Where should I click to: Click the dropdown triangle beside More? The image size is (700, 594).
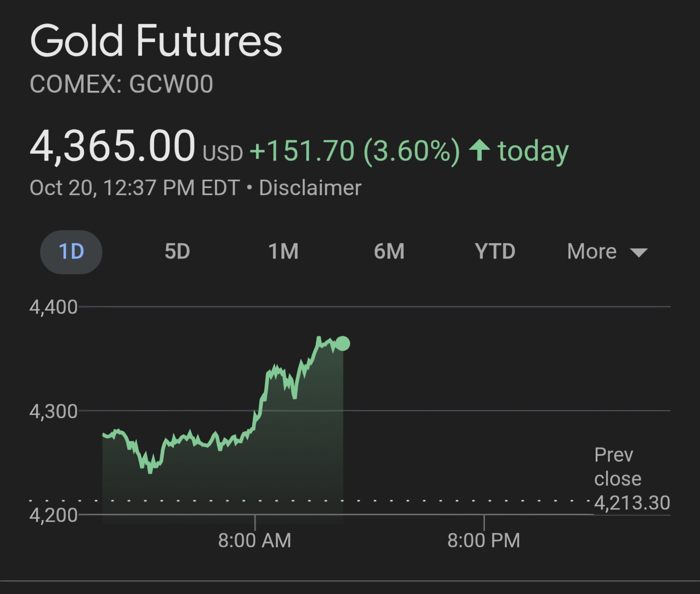pyautogui.click(x=638, y=253)
